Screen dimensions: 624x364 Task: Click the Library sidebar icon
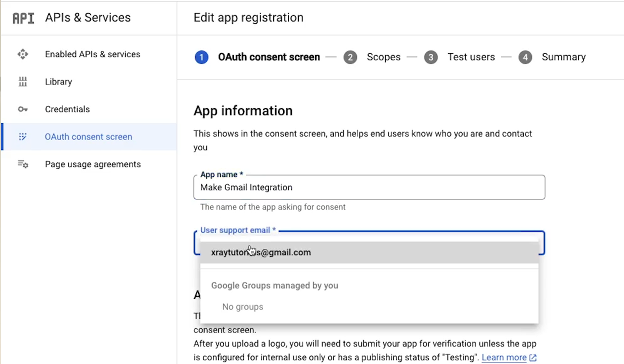tap(23, 82)
